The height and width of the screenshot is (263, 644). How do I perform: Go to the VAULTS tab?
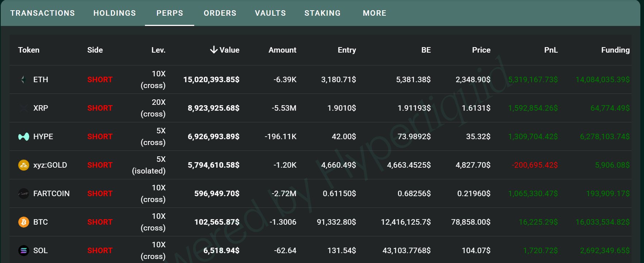pyautogui.click(x=270, y=13)
